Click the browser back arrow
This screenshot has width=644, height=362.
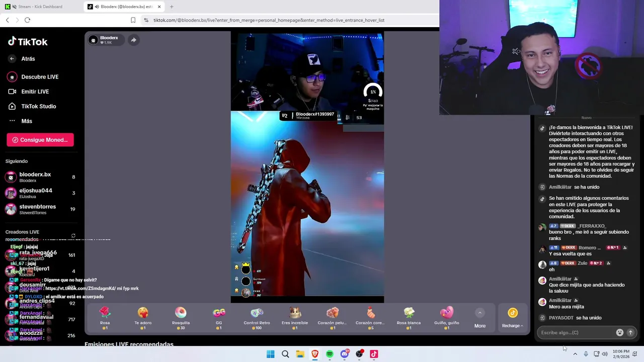coord(8,20)
